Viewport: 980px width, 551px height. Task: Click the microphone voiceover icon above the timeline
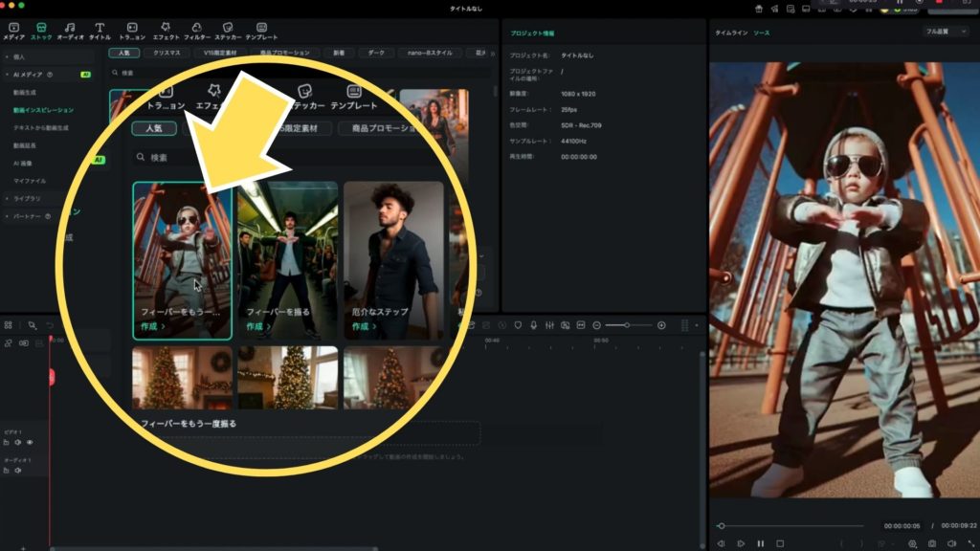coord(533,325)
